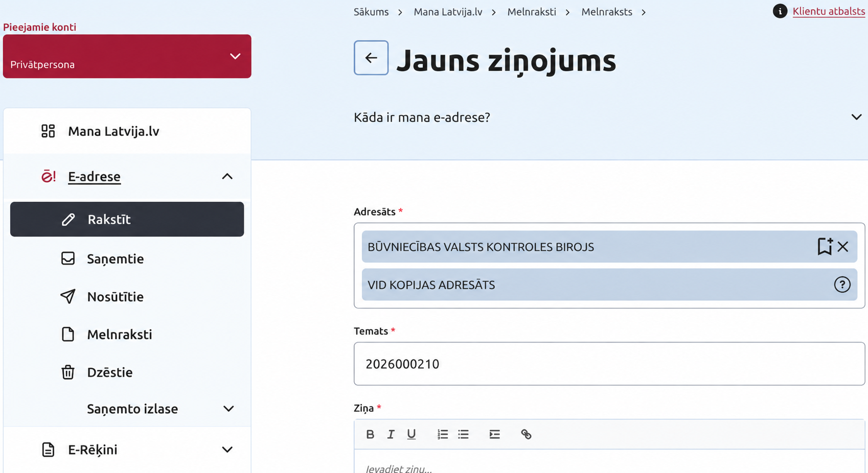The height and width of the screenshot is (473, 868).
Task: Insert a numbered list
Action: 443,434
